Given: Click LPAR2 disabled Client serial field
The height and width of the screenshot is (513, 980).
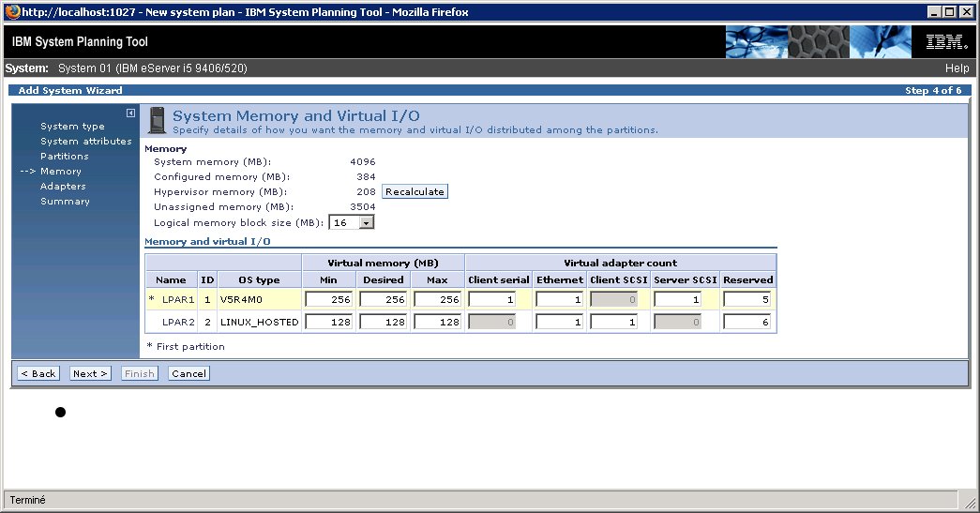Looking at the screenshot, I should [x=491, y=323].
